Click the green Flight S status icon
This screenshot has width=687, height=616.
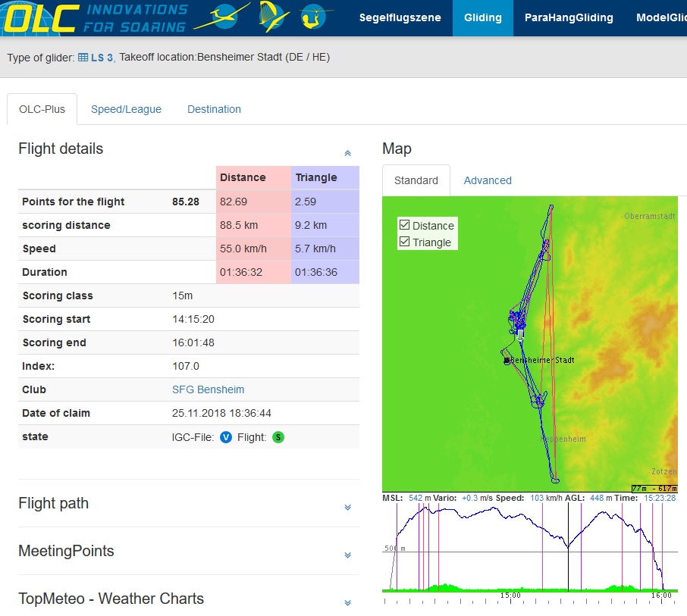(278, 437)
